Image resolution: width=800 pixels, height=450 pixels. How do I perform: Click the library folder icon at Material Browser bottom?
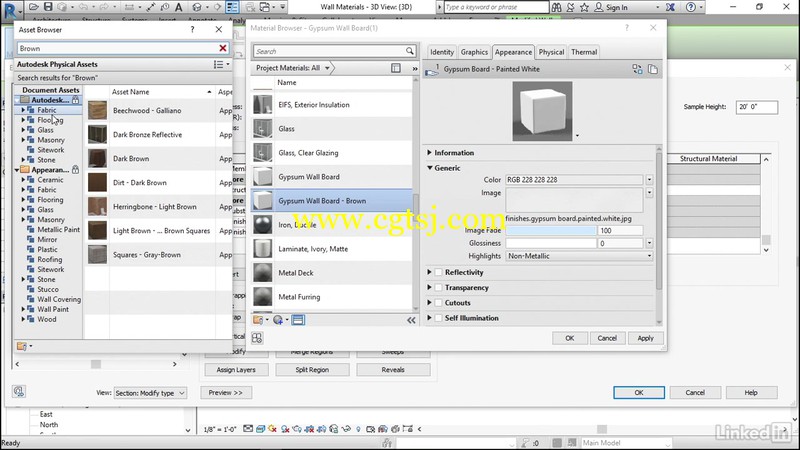click(258, 320)
